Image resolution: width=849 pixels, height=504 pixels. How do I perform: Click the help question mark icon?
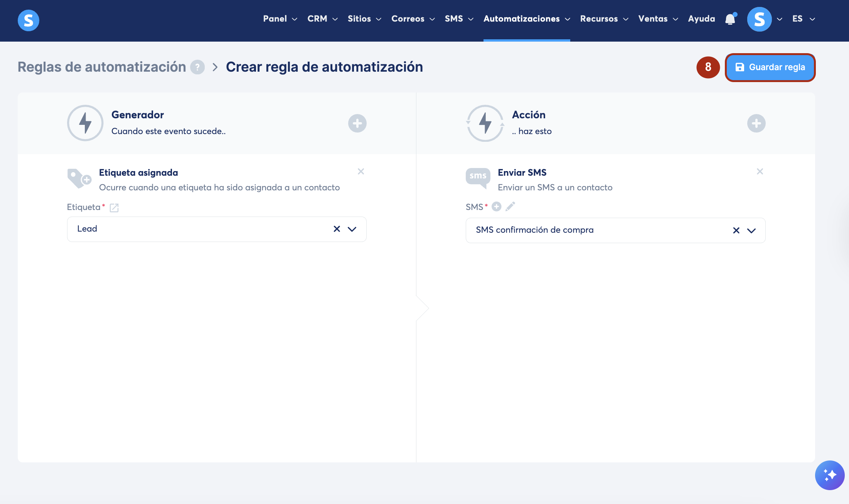197,67
